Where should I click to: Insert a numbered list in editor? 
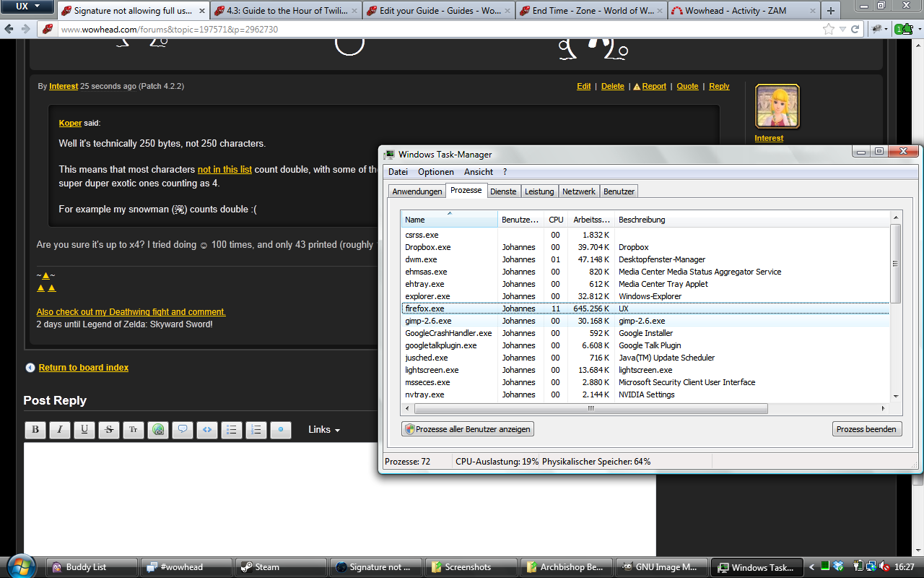pyautogui.click(x=256, y=430)
